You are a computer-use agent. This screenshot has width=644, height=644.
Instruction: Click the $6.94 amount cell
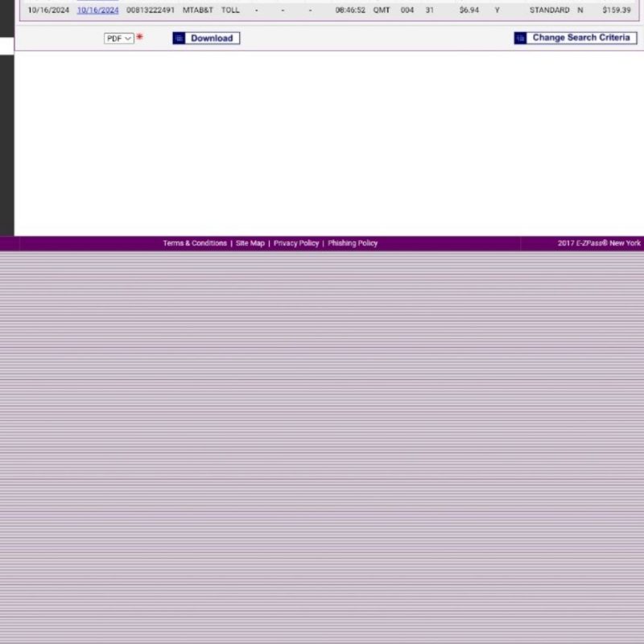point(469,10)
